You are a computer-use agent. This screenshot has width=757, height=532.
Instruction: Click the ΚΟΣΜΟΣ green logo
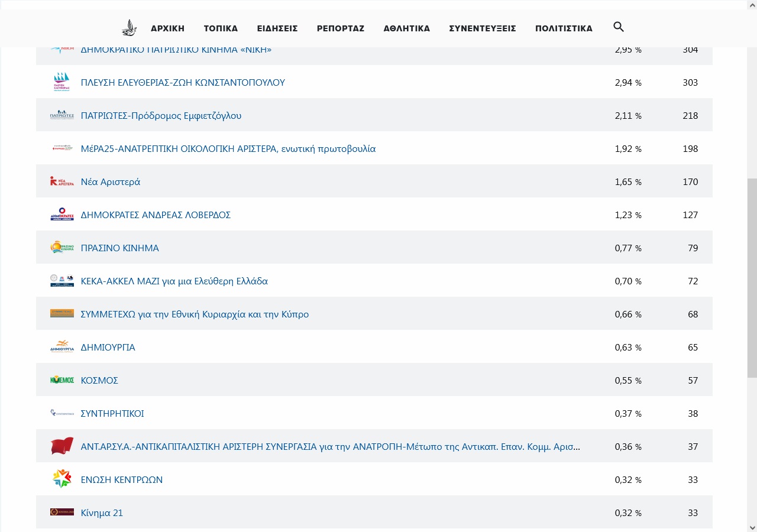point(62,380)
